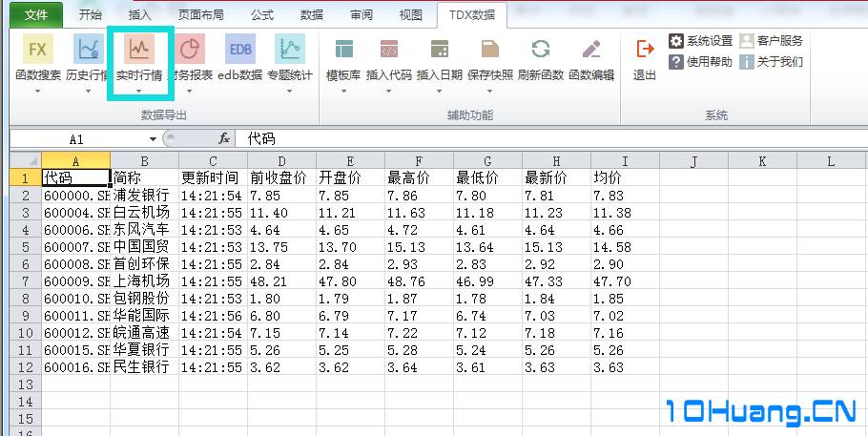Open the edb数据 icon
868x436 pixels.
[240, 49]
